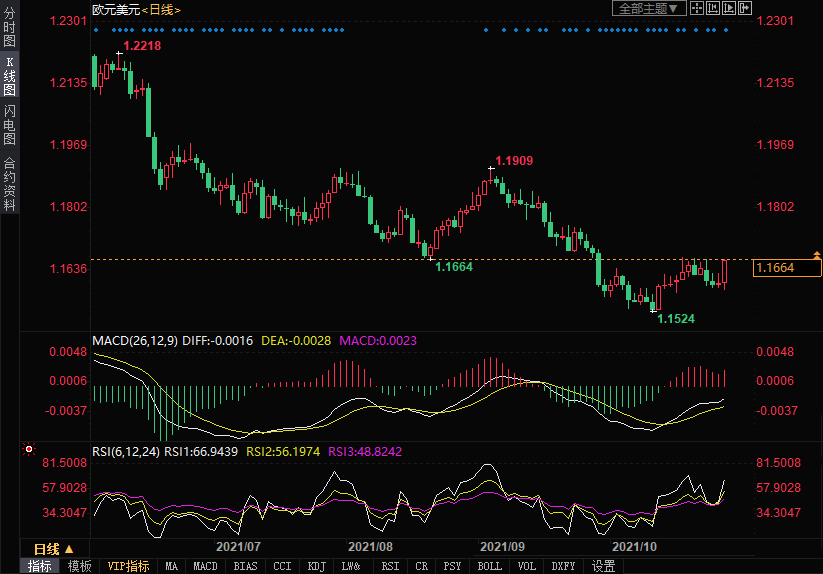Viewport: 823px width, 574px height.
Task: Click the price alert marker on right axis
Action: [x=817, y=256]
